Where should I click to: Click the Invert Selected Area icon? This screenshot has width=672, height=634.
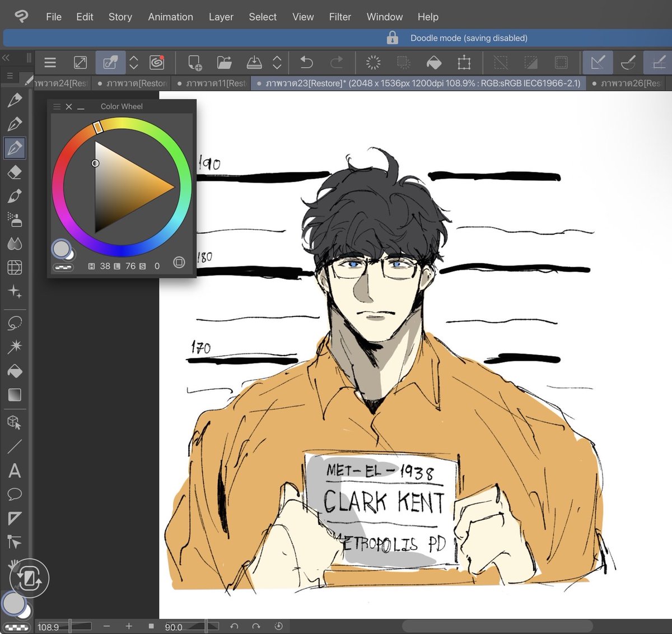(531, 63)
